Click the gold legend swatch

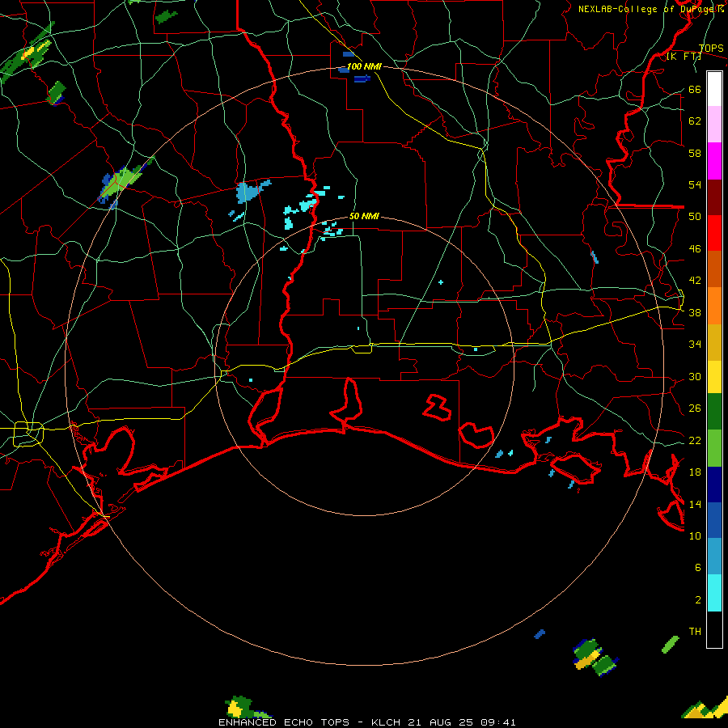point(714,342)
